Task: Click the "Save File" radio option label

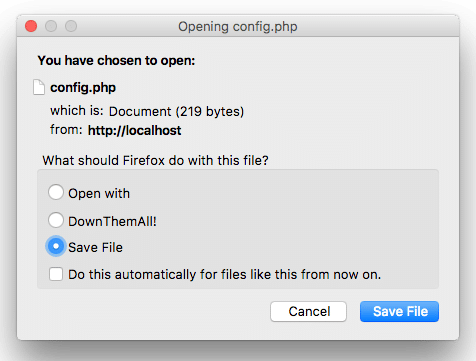Action: pos(95,247)
